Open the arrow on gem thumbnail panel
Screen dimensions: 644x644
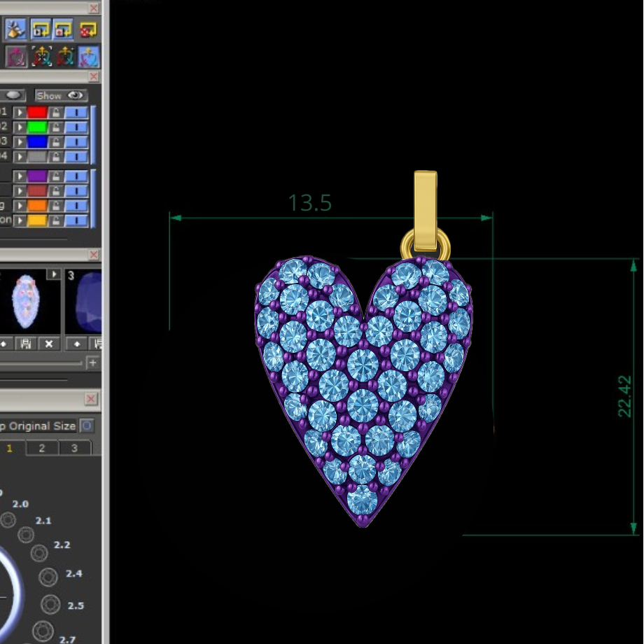click(54, 274)
